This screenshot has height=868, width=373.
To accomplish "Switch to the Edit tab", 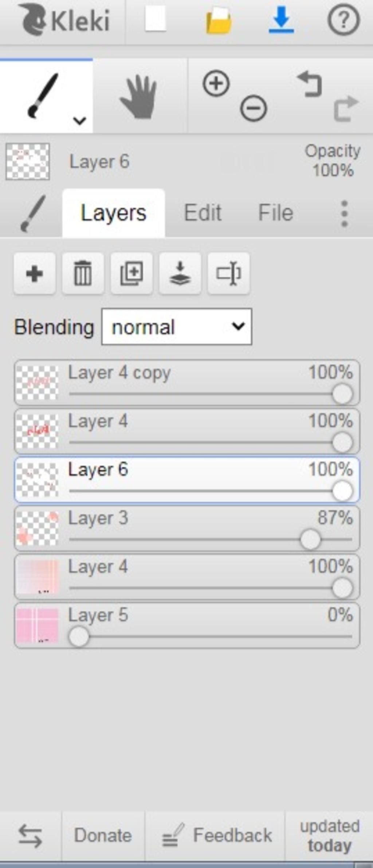I will click(203, 213).
